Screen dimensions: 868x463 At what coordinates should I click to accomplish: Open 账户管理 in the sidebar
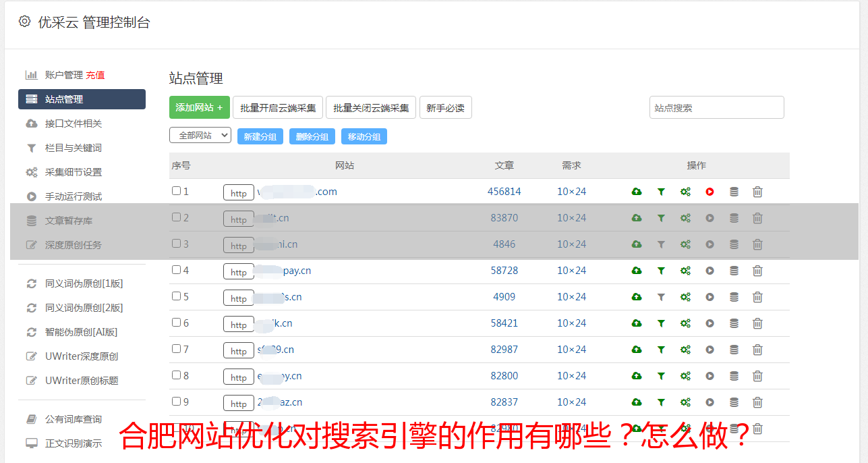click(64, 75)
